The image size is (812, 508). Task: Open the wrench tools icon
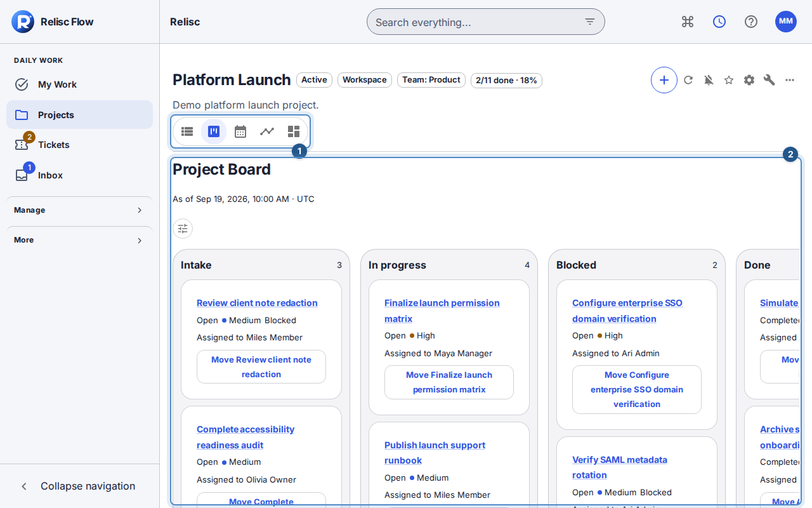(x=769, y=80)
